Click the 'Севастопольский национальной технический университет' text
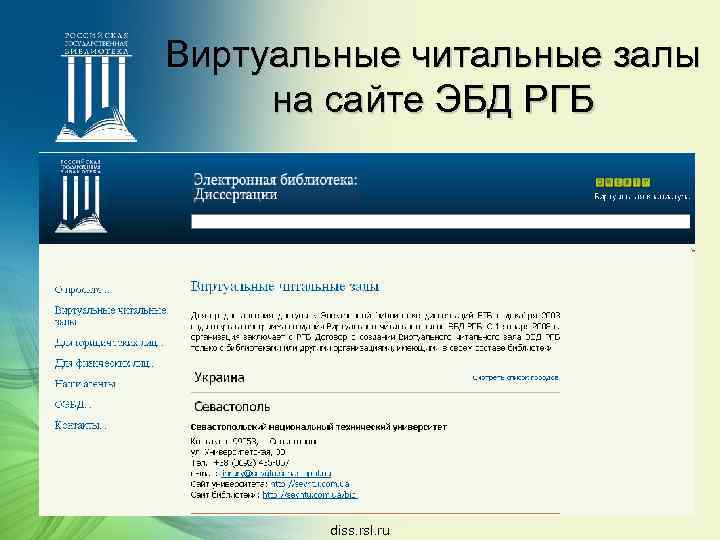The width and height of the screenshot is (720, 540). coord(319,427)
